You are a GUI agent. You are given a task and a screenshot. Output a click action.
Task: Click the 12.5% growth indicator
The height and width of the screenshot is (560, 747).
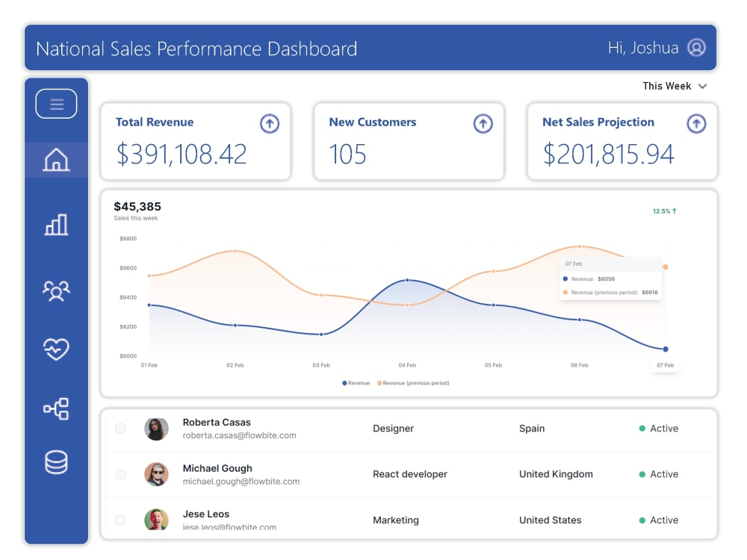(660, 211)
